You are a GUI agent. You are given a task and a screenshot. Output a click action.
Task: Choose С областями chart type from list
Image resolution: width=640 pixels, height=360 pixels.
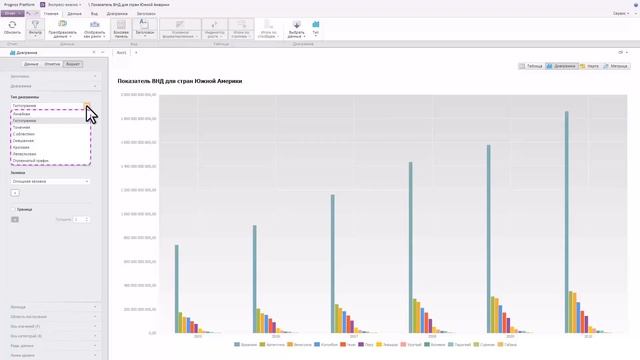pos(50,134)
